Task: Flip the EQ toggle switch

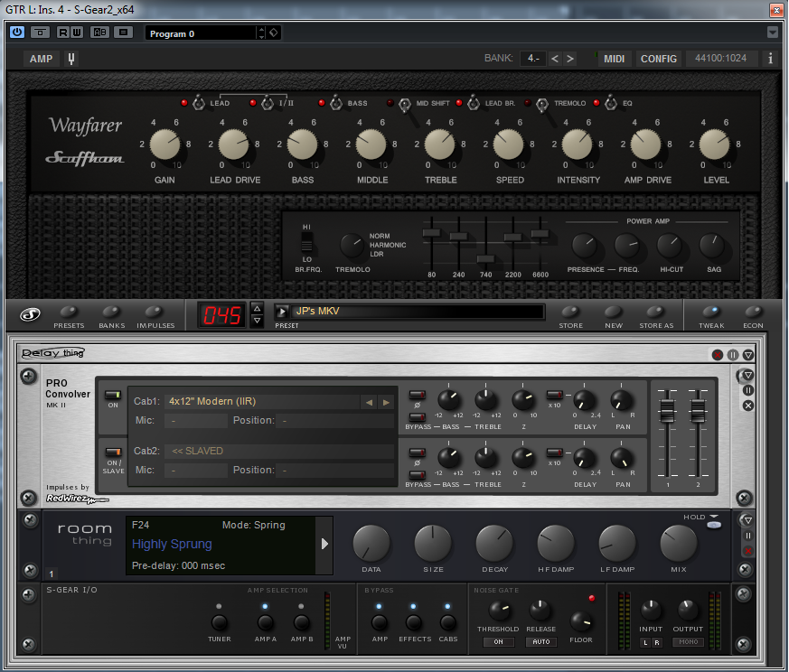Action: click(611, 103)
